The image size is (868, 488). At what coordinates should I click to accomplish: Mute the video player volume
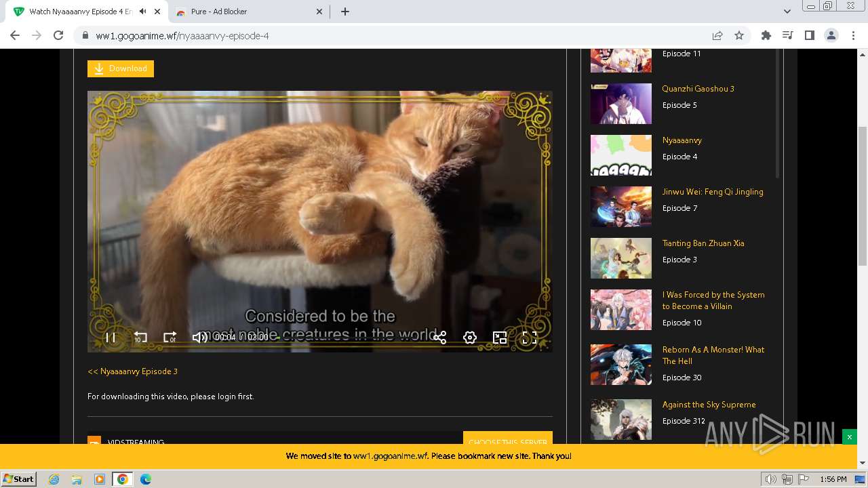(199, 338)
